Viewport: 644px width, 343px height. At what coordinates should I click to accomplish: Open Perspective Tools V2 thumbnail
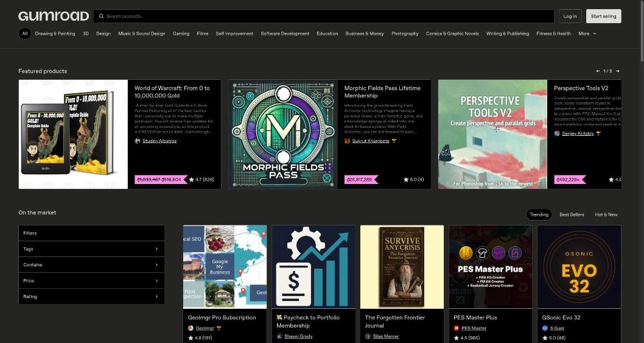492,134
